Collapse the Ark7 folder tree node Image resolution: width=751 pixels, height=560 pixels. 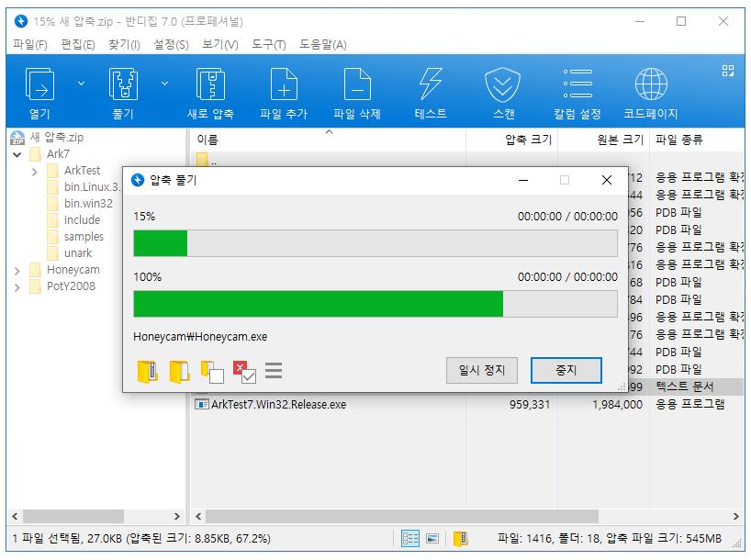[17, 155]
